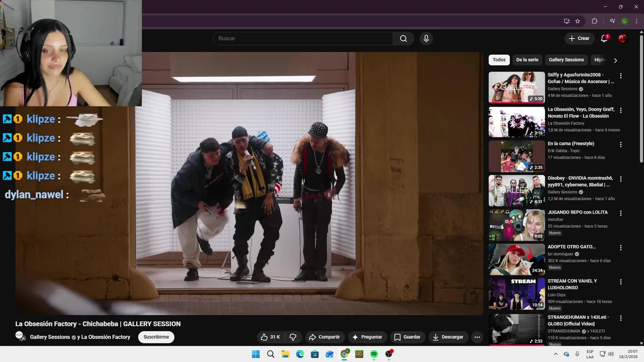Screen dimensions: 644x362
Task: Click the Descargar button
Action: click(448, 337)
